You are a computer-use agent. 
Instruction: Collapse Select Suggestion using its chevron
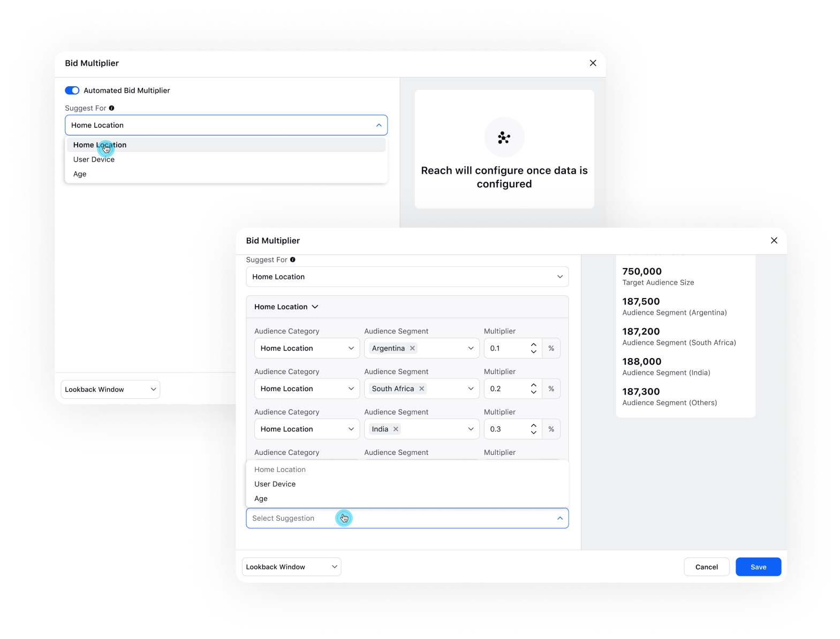(559, 518)
